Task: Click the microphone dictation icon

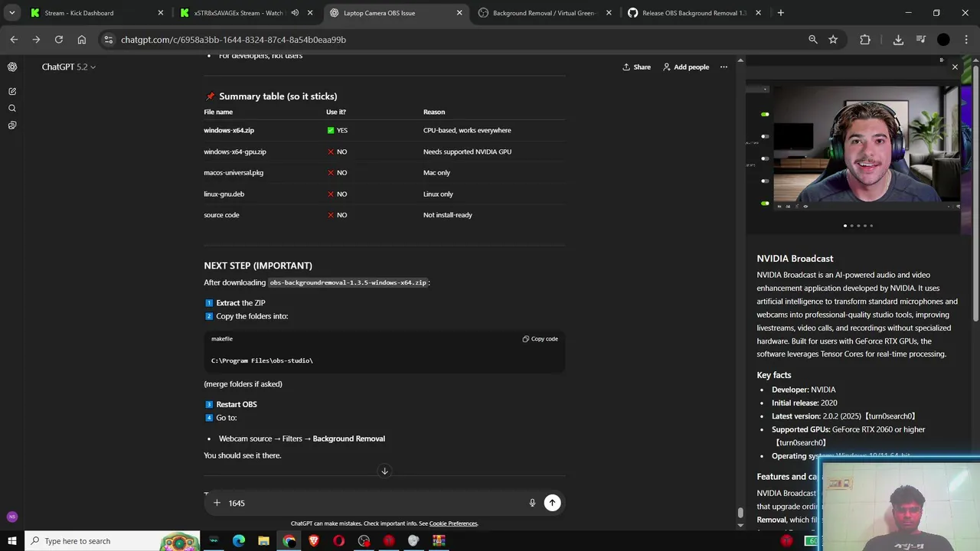Action: pos(532,503)
